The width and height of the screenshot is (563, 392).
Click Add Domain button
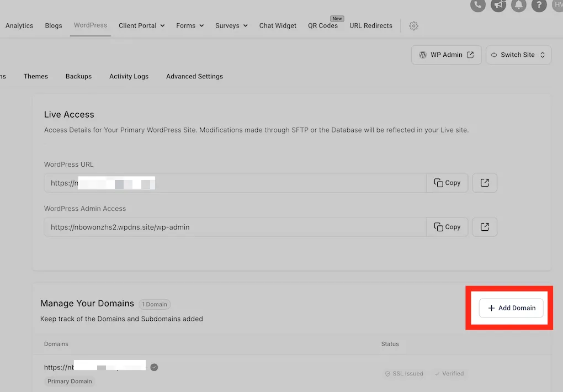511,308
